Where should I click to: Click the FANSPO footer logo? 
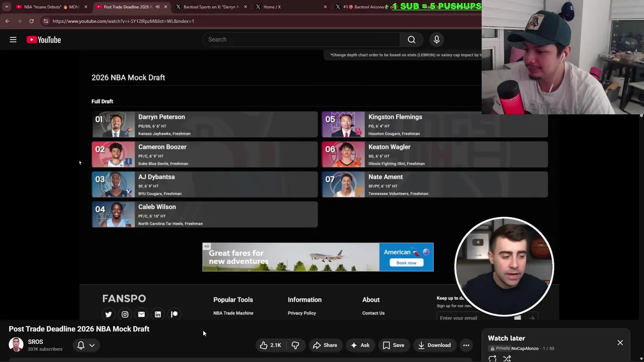tap(124, 299)
